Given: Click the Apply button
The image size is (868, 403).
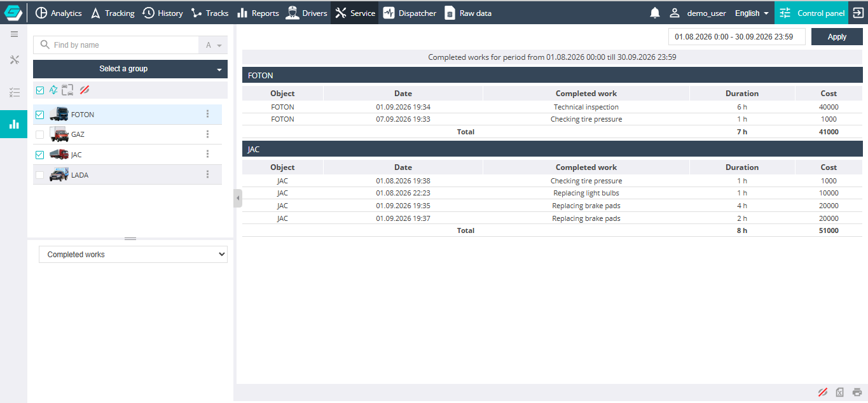Looking at the screenshot, I should 837,37.
